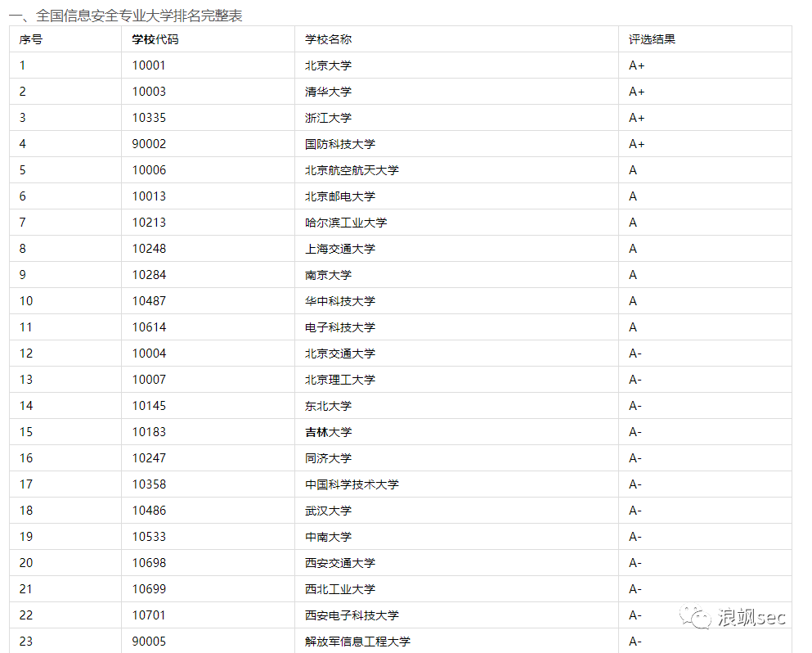Click school code 10698
This screenshot has width=812, height=653.
[x=149, y=563]
